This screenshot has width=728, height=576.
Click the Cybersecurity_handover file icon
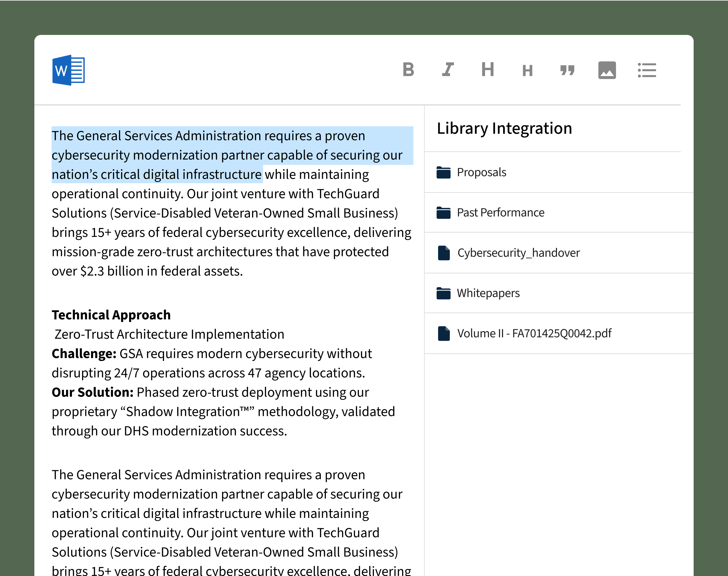tap(443, 253)
